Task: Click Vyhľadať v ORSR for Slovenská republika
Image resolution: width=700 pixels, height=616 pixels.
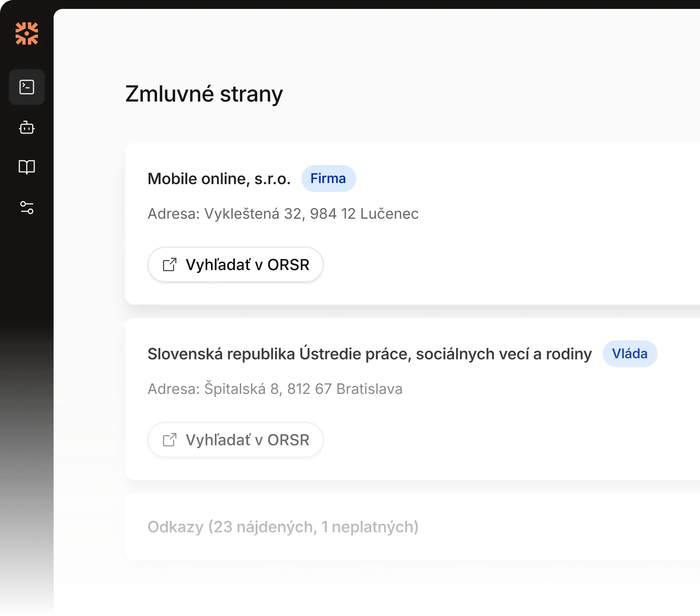Action: 236,440
